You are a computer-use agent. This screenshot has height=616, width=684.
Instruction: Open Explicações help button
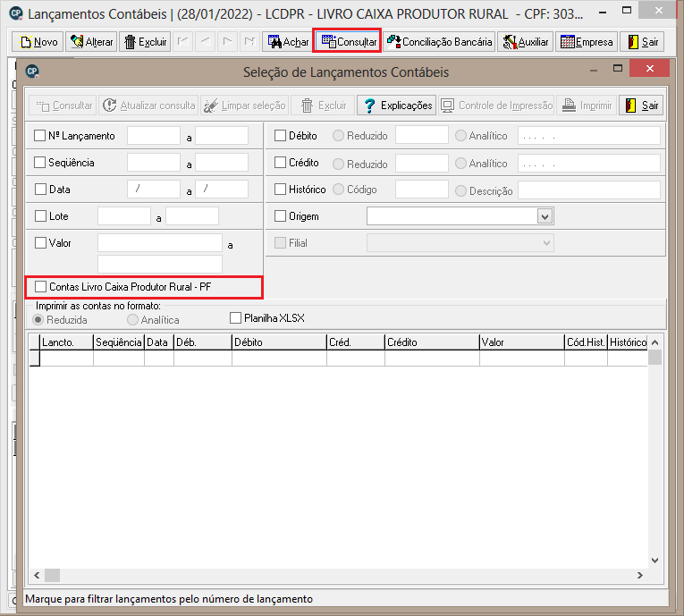pyautogui.click(x=396, y=105)
